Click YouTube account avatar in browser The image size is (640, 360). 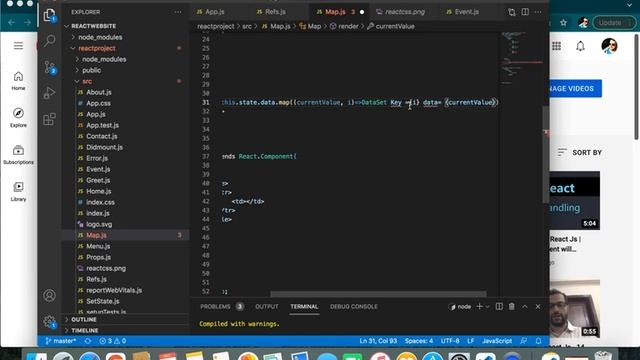(609, 46)
